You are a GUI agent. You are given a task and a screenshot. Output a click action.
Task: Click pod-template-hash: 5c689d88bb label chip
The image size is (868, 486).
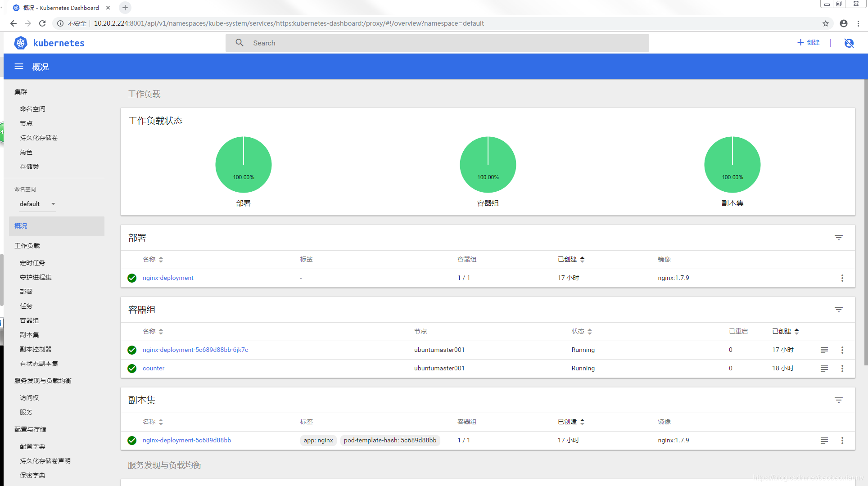pos(390,441)
